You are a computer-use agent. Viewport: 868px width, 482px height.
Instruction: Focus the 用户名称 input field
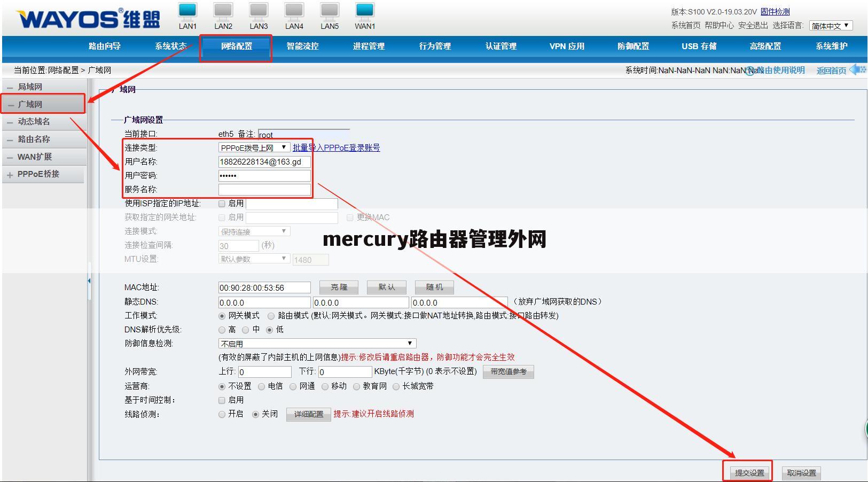coord(264,162)
